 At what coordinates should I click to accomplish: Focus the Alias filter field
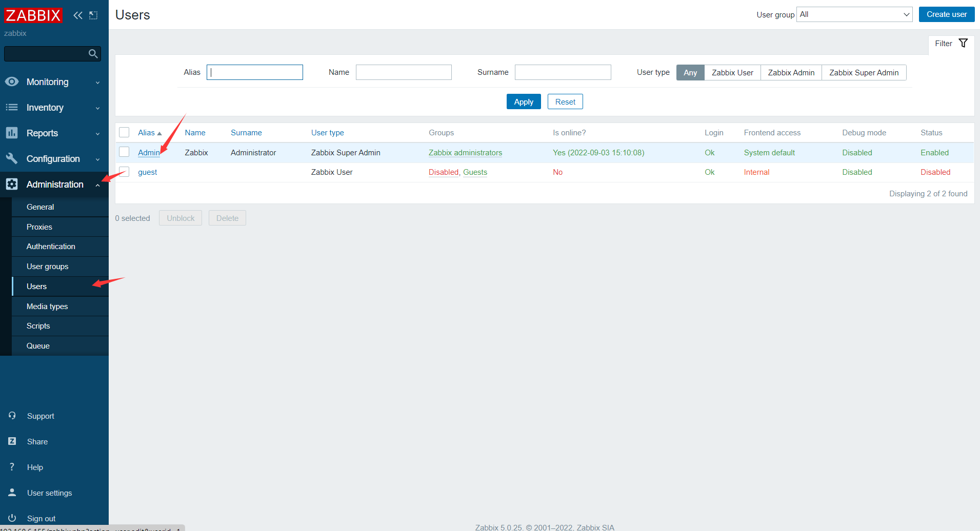coord(255,72)
